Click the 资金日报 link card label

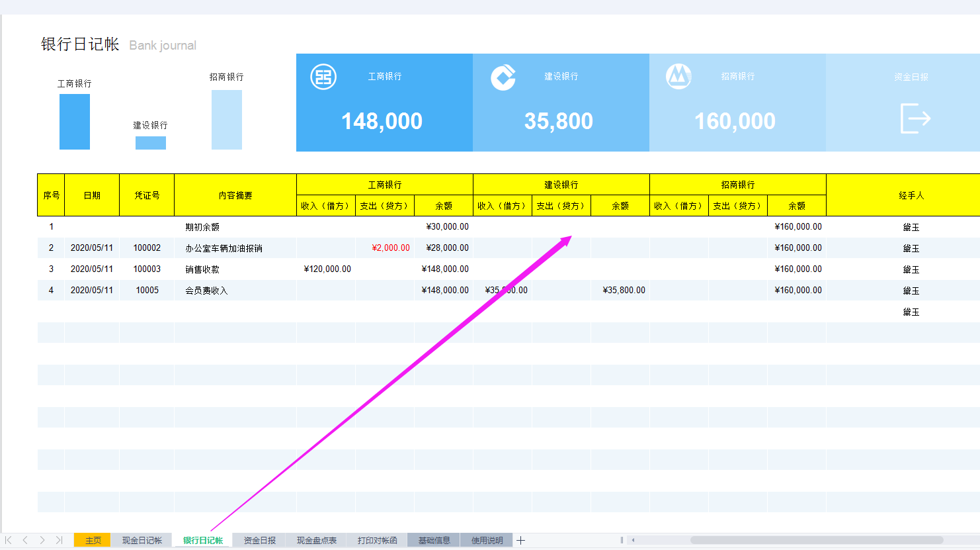911,77
